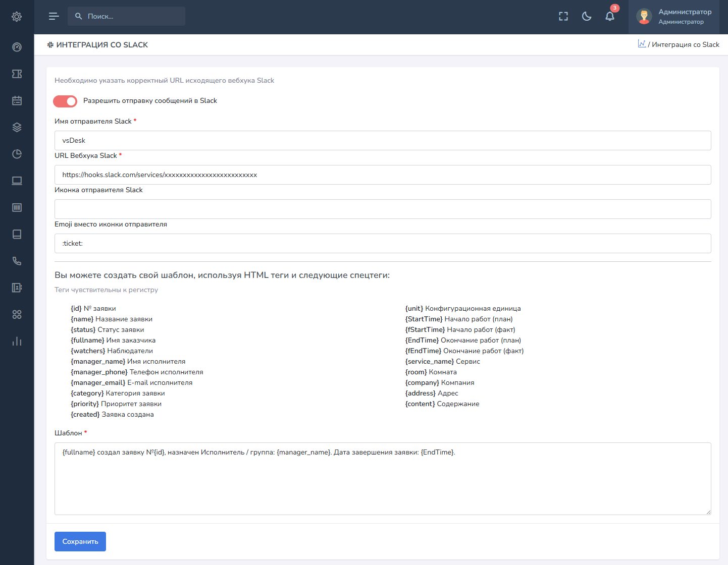The height and width of the screenshot is (565, 728).
Task: Enter fullscreen mode from top bar
Action: 563,17
